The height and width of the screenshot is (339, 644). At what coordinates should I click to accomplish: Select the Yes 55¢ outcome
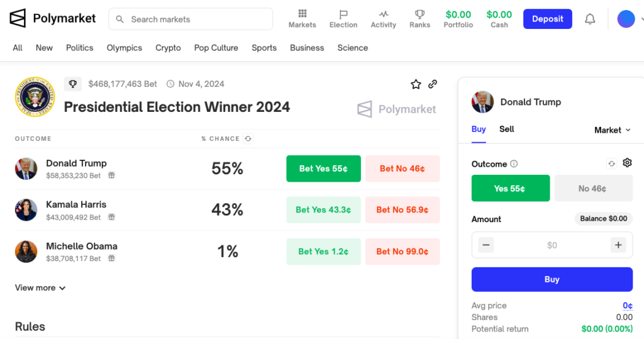[510, 188]
